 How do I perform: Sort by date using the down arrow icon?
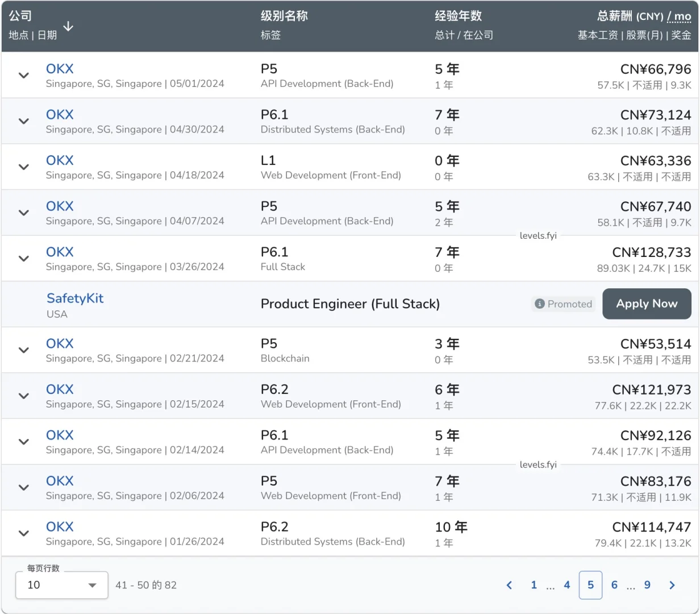pos(68,26)
